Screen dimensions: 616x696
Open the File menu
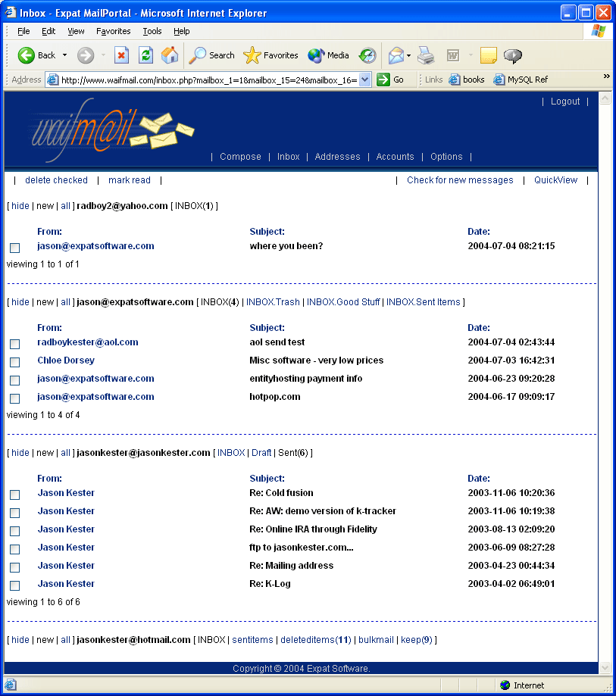point(23,31)
